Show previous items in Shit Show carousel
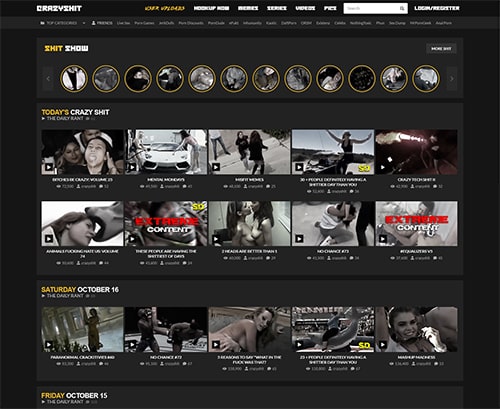This screenshot has width=500, height=409. pyautogui.click(x=48, y=79)
